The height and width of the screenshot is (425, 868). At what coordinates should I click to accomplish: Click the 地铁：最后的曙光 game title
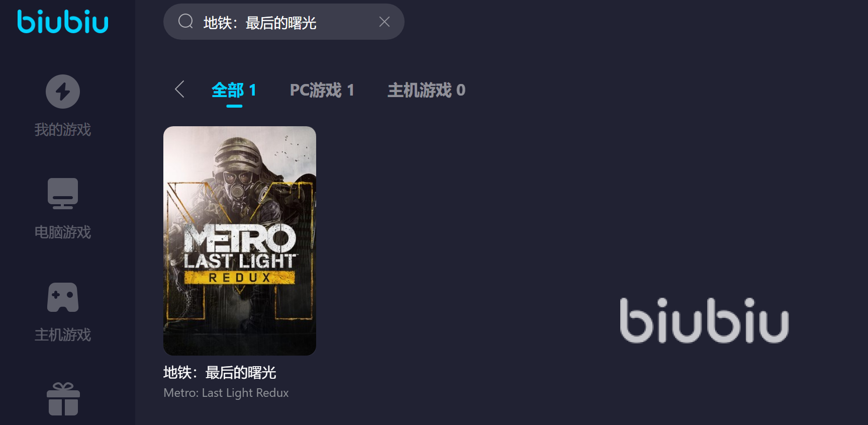220,373
